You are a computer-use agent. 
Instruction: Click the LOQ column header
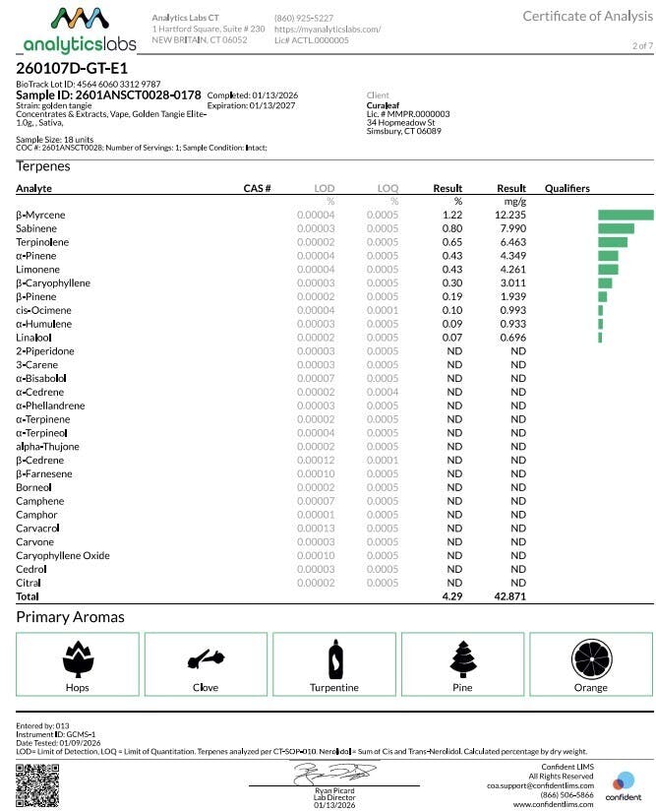[x=388, y=188]
